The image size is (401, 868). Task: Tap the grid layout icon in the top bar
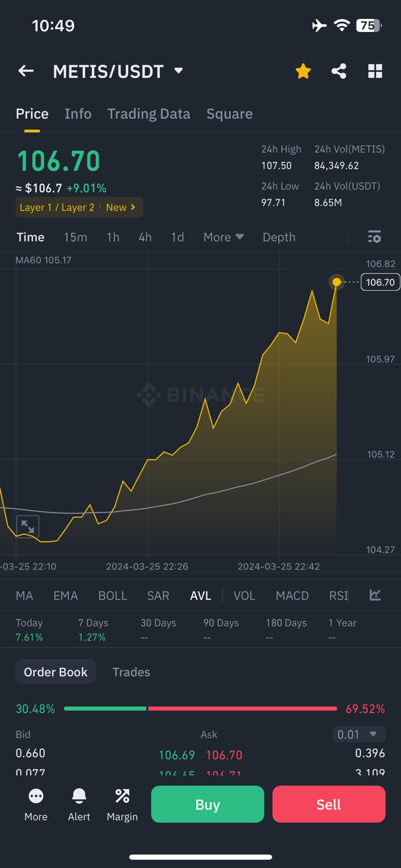coord(375,71)
